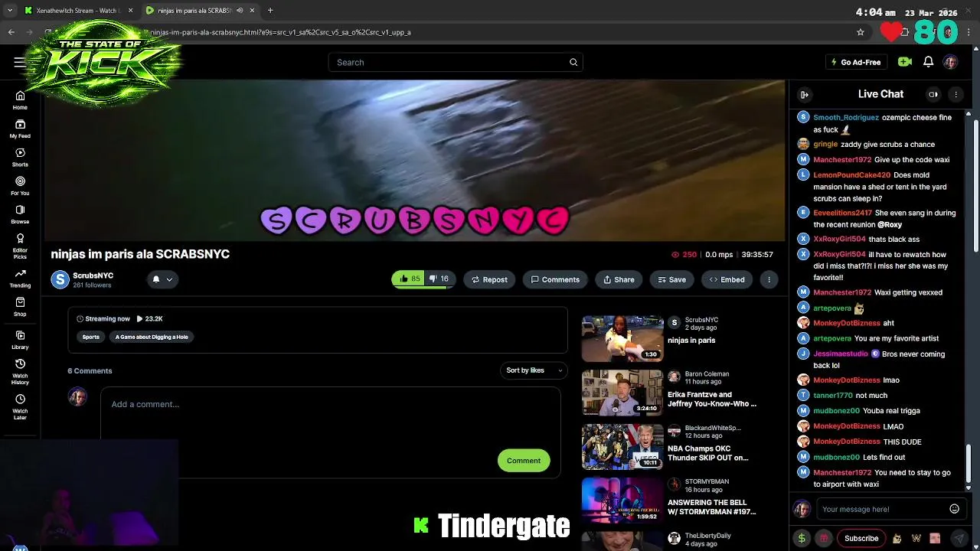Open Watch History in sidebar

(20, 371)
